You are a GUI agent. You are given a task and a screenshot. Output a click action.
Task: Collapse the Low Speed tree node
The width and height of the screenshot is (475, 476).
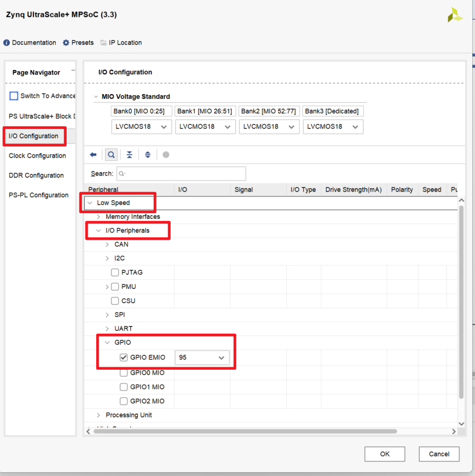90,203
